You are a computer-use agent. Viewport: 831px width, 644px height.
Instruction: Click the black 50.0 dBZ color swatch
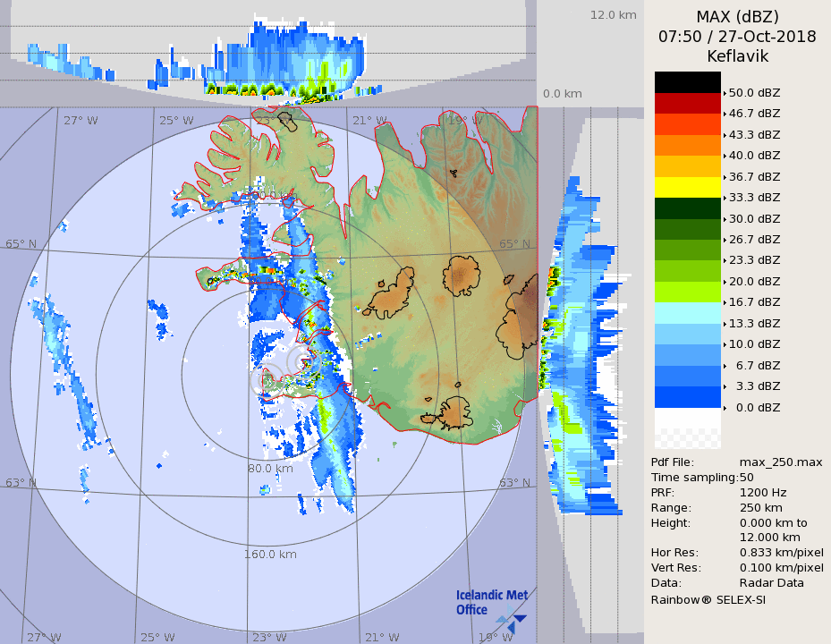(x=687, y=82)
